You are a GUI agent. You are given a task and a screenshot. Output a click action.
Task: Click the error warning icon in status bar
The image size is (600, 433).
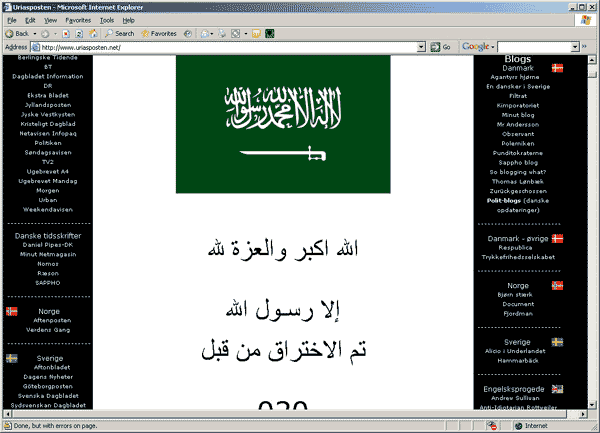8,426
